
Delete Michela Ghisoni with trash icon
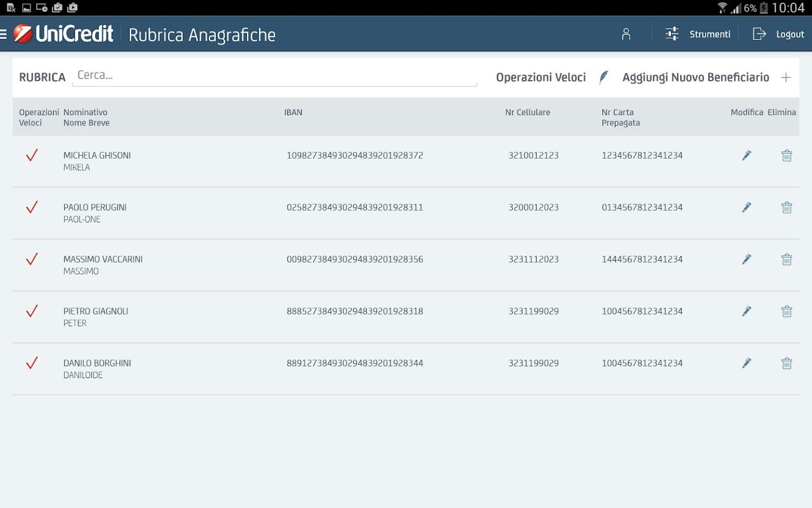(787, 155)
